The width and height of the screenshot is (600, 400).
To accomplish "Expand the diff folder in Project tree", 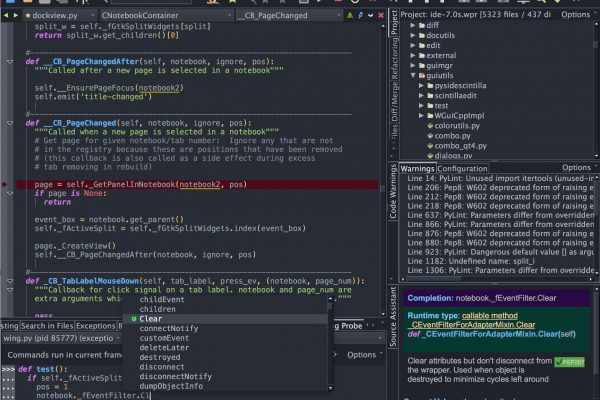I will [413, 25].
